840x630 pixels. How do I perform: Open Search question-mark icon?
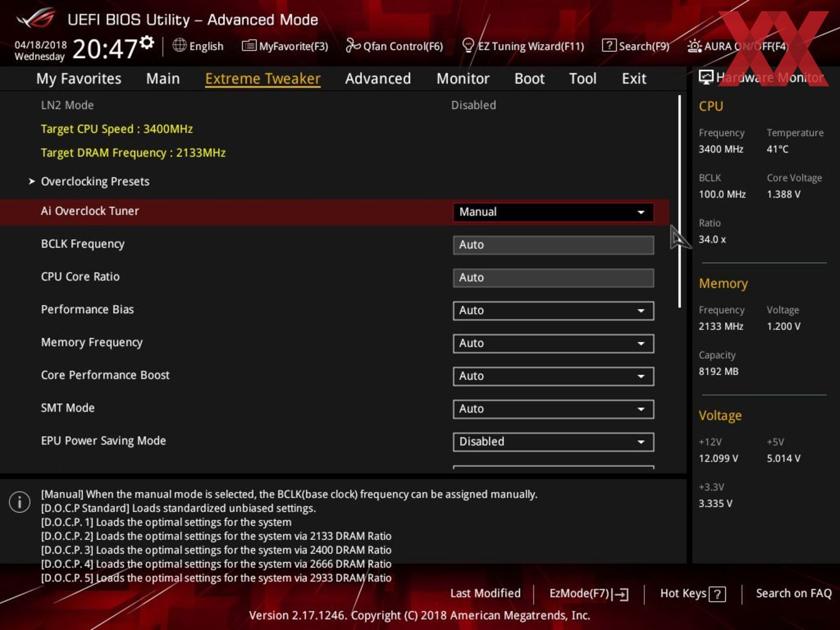click(x=609, y=45)
